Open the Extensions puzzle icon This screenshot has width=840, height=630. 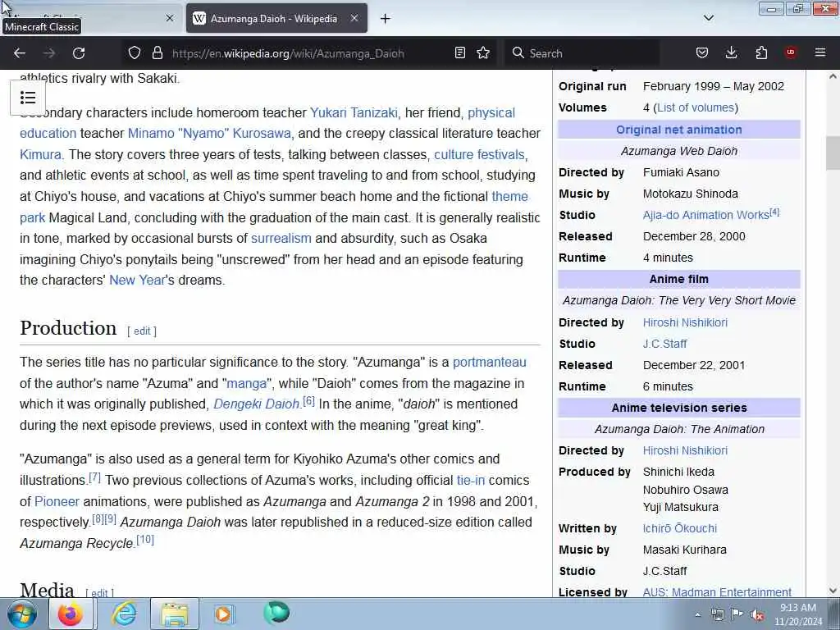point(761,52)
